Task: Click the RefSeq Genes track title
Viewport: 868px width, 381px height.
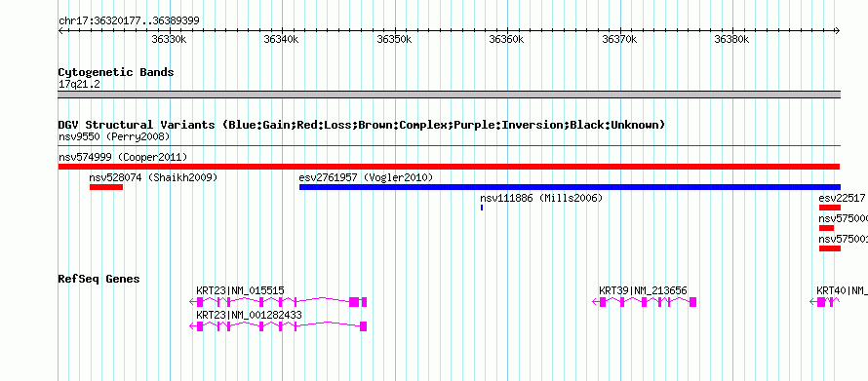Action: tap(99, 279)
